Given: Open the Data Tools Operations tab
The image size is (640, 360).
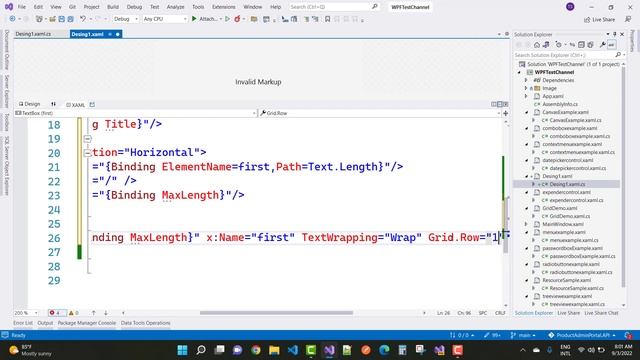Looking at the screenshot, I should 146,323.
